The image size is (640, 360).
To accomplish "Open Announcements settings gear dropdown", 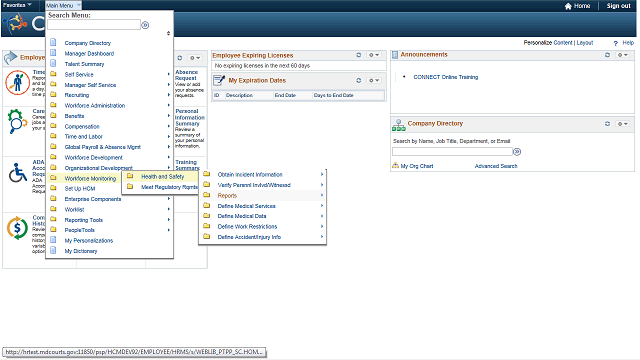I will tap(622, 55).
